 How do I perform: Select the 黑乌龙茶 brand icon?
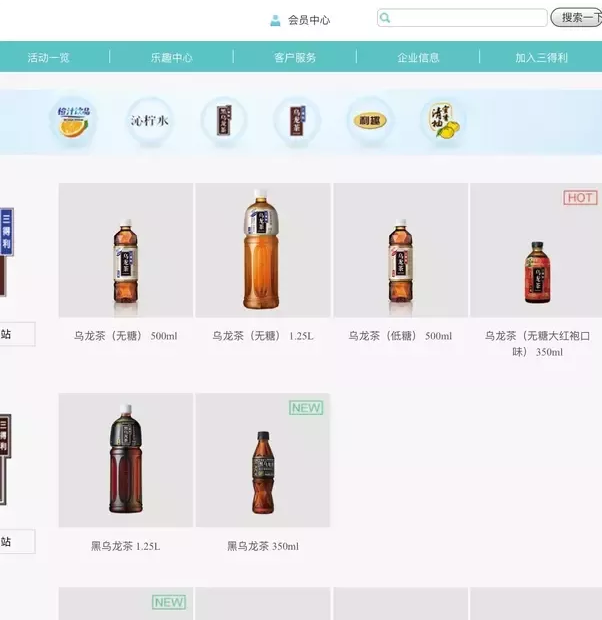pos(224,120)
